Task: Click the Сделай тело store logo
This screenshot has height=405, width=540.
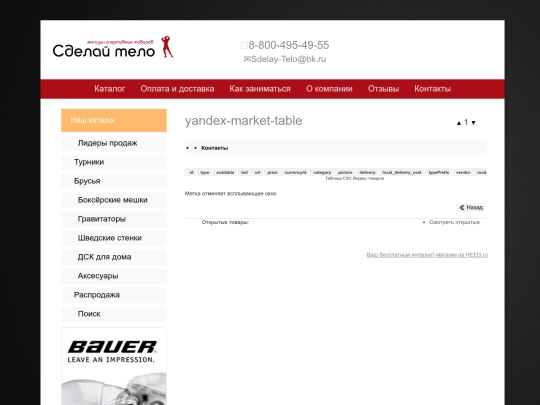Action: tap(113, 47)
